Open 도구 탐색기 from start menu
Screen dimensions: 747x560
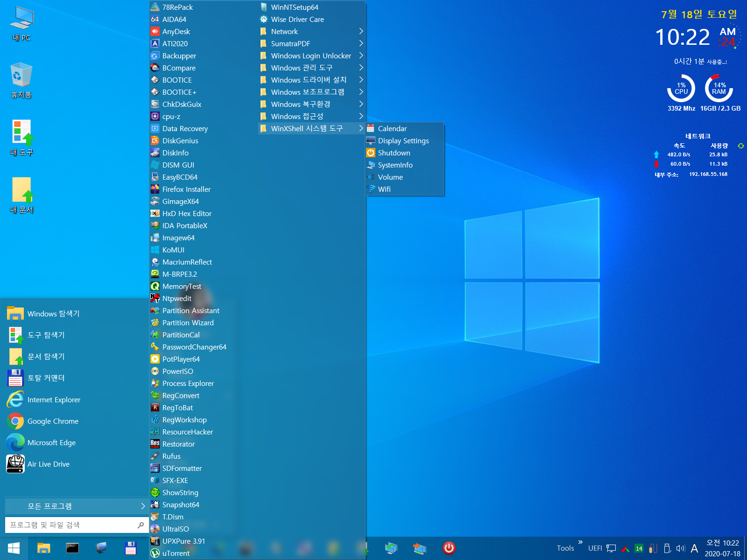point(75,335)
